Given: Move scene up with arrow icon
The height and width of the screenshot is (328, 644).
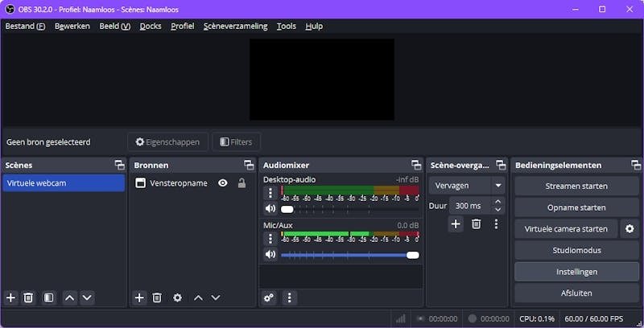Looking at the screenshot, I should [70, 297].
